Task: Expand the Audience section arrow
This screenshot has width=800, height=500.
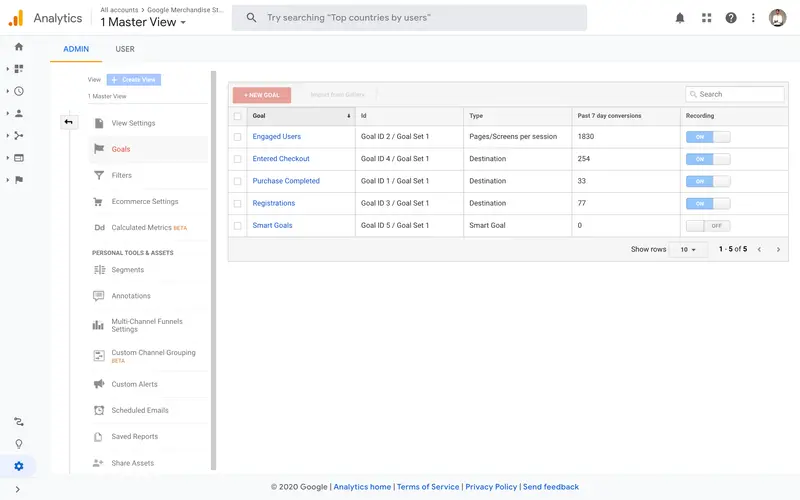Action: click(7, 113)
